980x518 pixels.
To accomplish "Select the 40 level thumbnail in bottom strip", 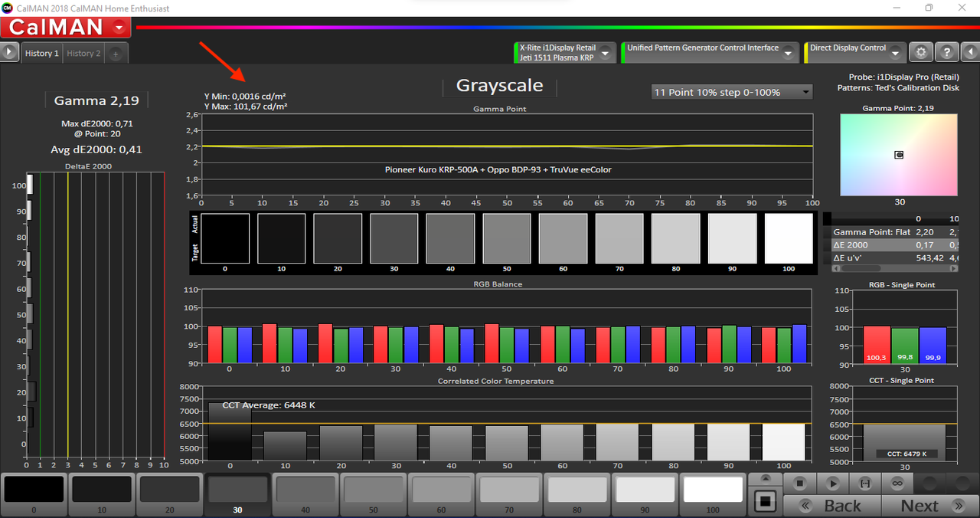I will pyautogui.click(x=305, y=494).
